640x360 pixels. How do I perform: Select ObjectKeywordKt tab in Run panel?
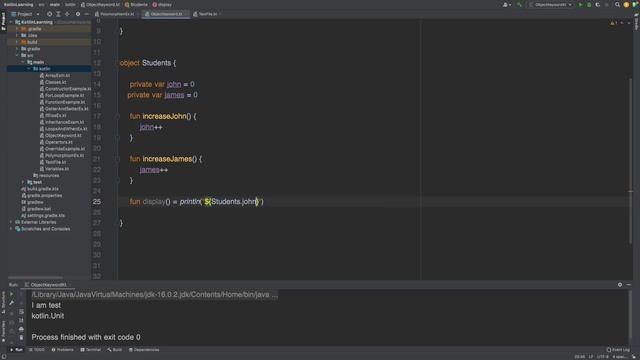pyautogui.click(x=48, y=284)
